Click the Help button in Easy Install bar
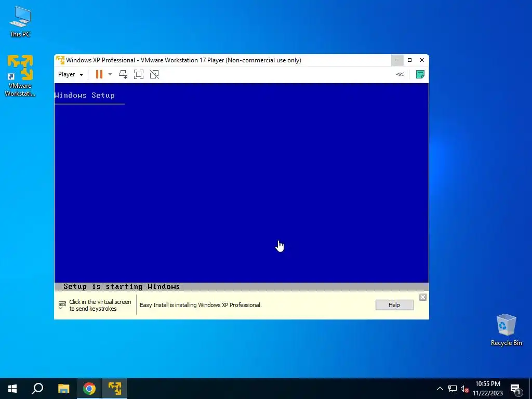The width and height of the screenshot is (532, 399). 394,305
